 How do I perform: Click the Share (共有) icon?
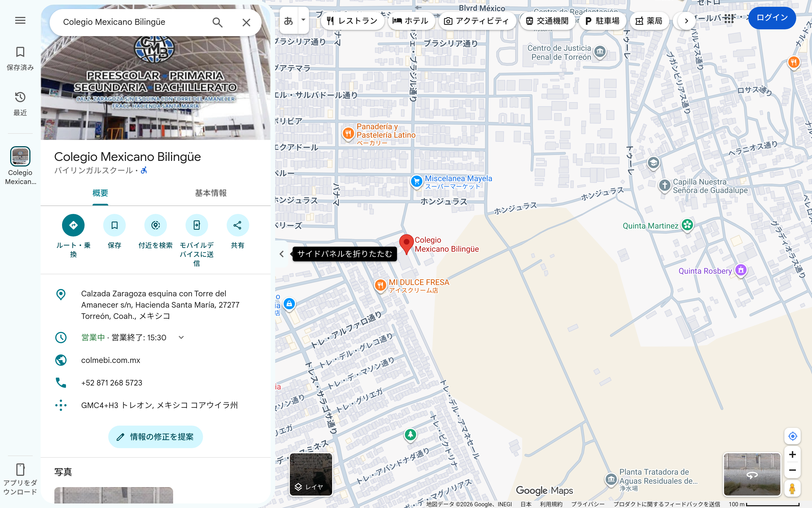[238, 225]
